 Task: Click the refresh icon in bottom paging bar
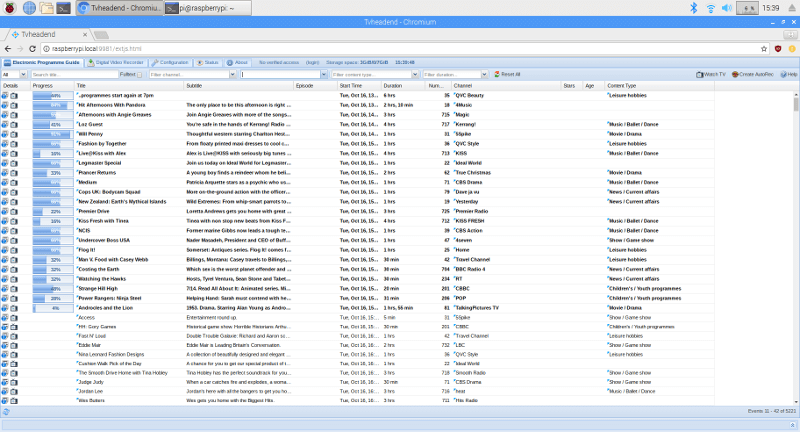pos(6,411)
